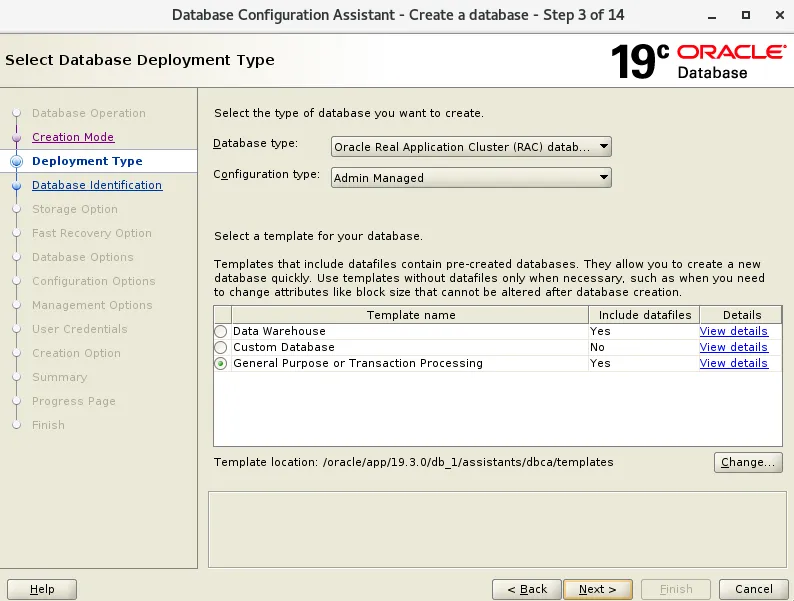Click the Include datafiles column header
This screenshot has width=794, height=601.
click(x=645, y=315)
